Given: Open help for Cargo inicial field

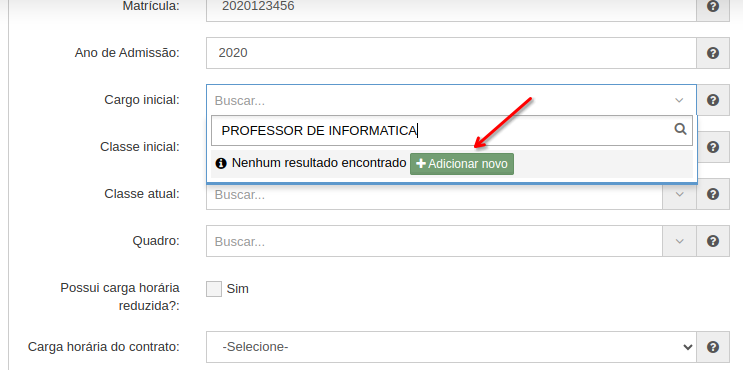Looking at the screenshot, I should point(713,100).
